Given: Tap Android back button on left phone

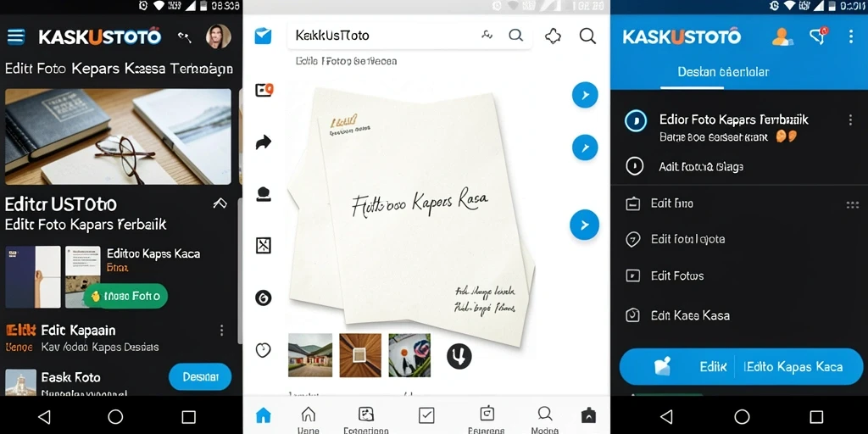Looking at the screenshot, I should [44, 416].
